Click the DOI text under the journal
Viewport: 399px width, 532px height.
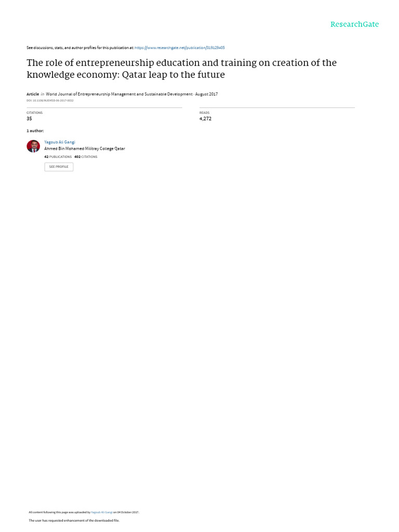click(x=50, y=100)
